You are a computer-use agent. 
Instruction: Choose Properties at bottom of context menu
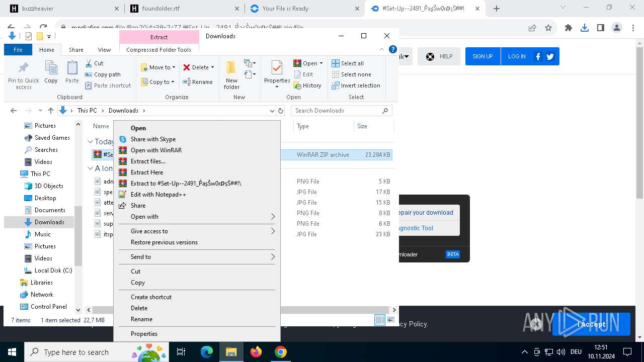click(197, 334)
